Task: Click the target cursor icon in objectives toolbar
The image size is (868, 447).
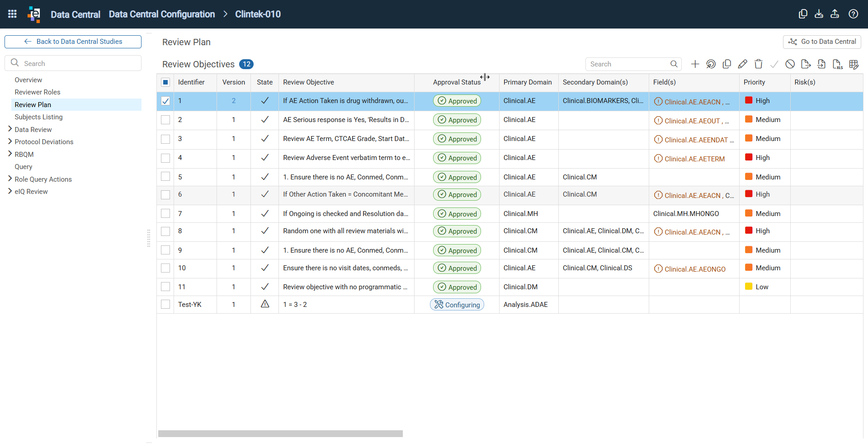Action: point(711,64)
